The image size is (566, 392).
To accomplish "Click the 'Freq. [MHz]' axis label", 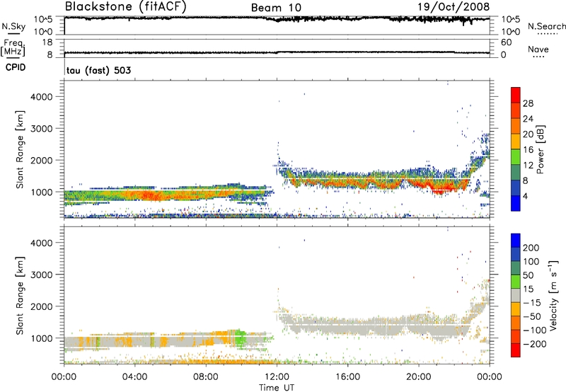I will (13, 48).
